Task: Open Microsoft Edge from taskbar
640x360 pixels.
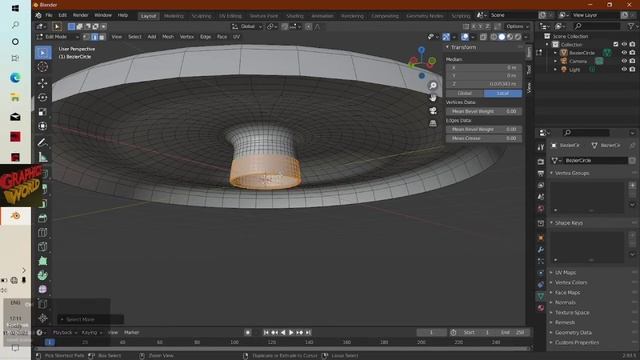Action: 15,78
